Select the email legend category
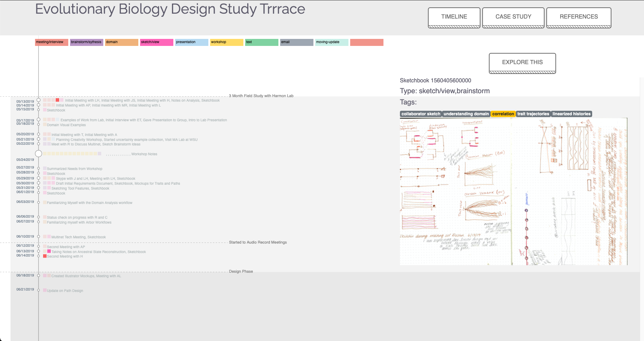The image size is (644, 341). [x=297, y=42]
